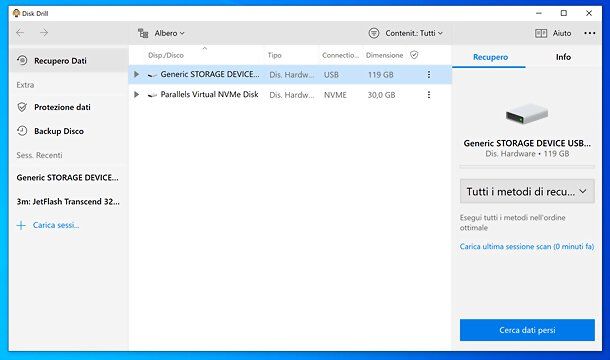The height and width of the screenshot is (360, 610).
Task: Click the 30,0 GB size cell
Action: (x=381, y=95)
